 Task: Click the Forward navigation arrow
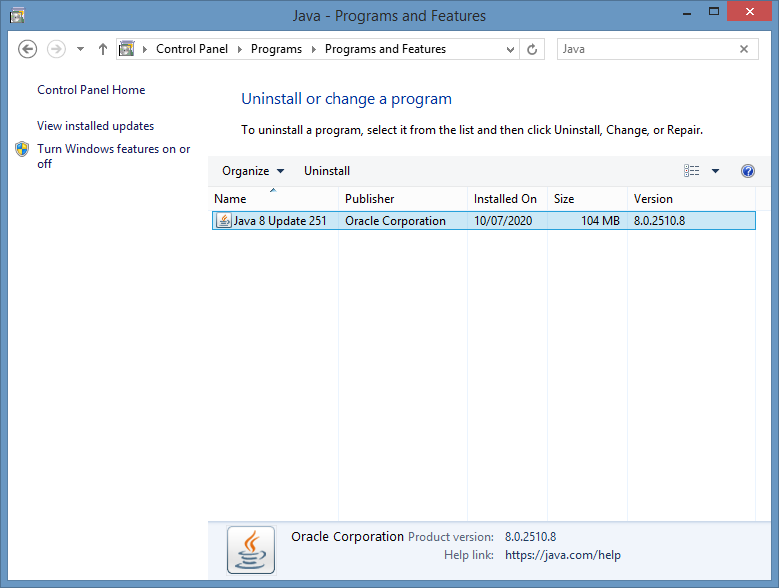[x=56, y=49]
